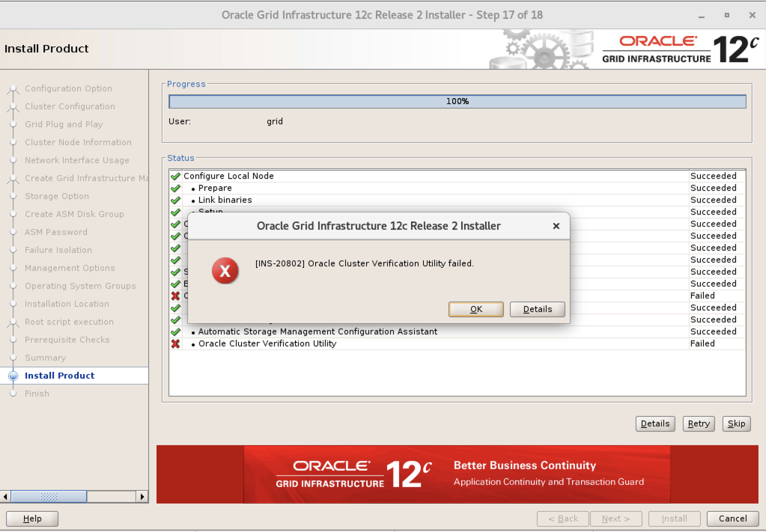Click the Skip button

736,424
